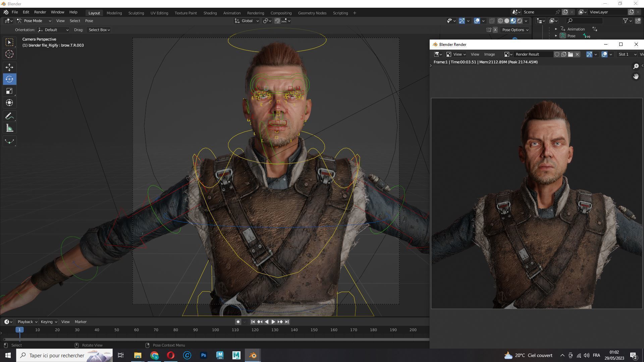Image resolution: width=644 pixels, height=362 pixels.
Task: Click the Blender logo menu icon
Action: point(6,12)
